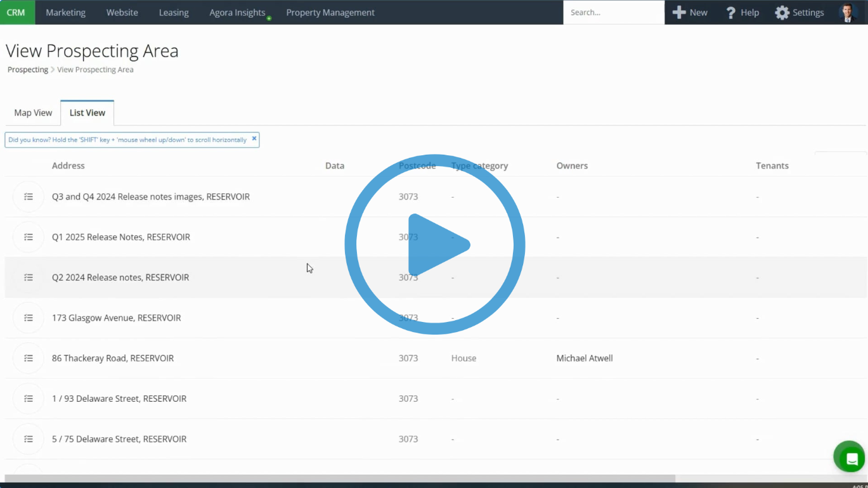Open row menu for 1 / 93 Delaware Street
Viewport: 868px width, 488px height.
tap(29, 399)
